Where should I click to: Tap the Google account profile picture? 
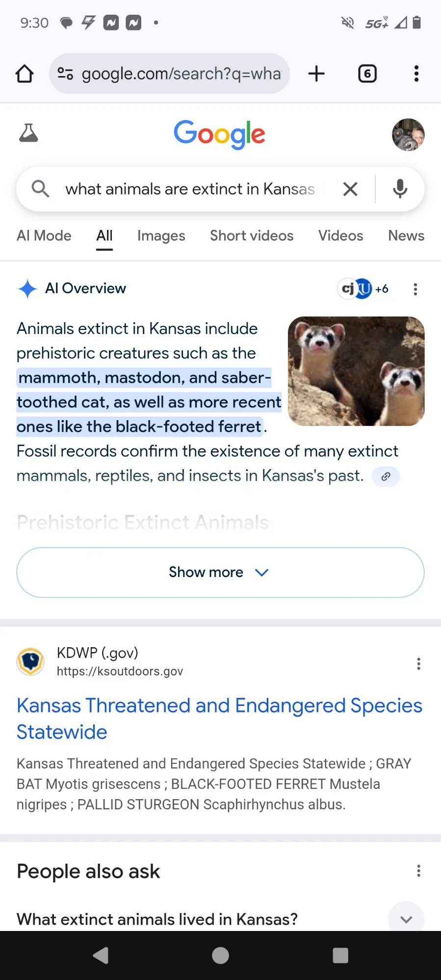coord(408,134)
